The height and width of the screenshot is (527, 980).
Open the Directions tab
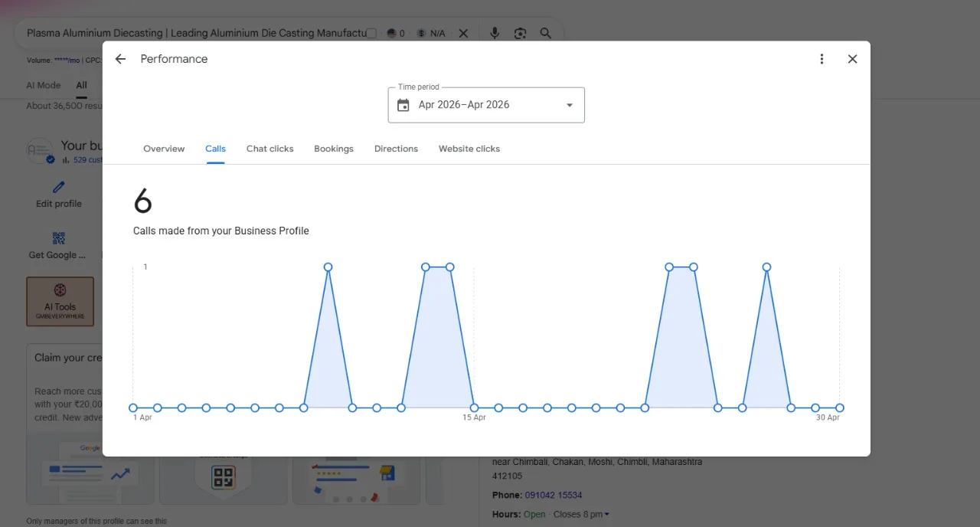pyautogui.click(x=396, y=149)
